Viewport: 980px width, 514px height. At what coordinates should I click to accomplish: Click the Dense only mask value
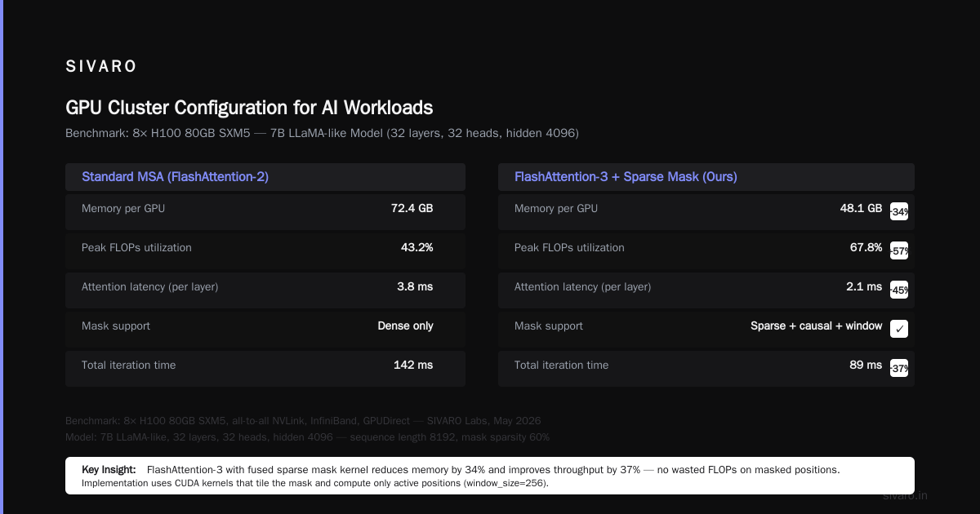coord(406,326)
